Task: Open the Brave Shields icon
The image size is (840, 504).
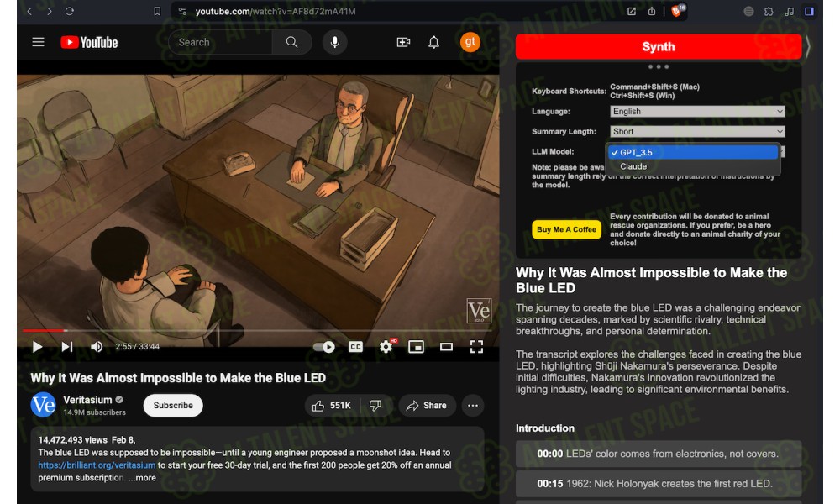Action: [678, 11]
